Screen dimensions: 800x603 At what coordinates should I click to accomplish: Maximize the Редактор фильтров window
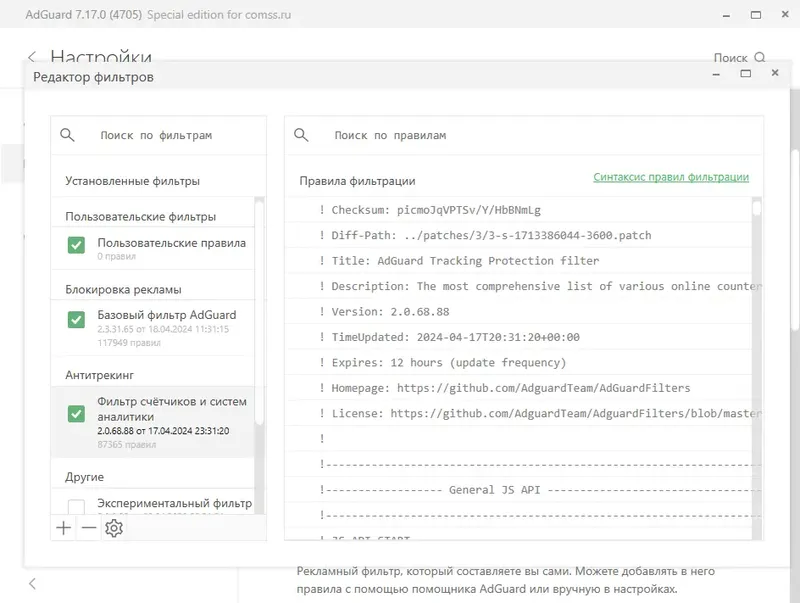click(x=745, y=73)
